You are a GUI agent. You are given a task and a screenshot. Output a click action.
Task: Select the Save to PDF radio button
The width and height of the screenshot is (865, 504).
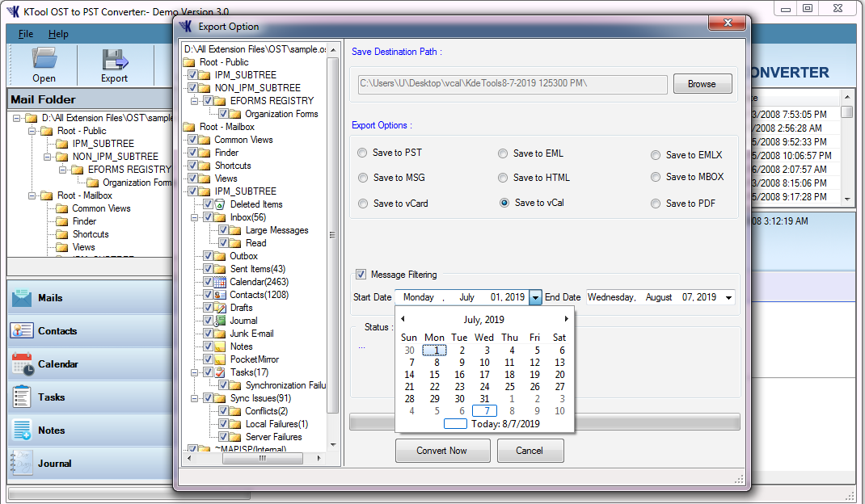tap(656, 204)
